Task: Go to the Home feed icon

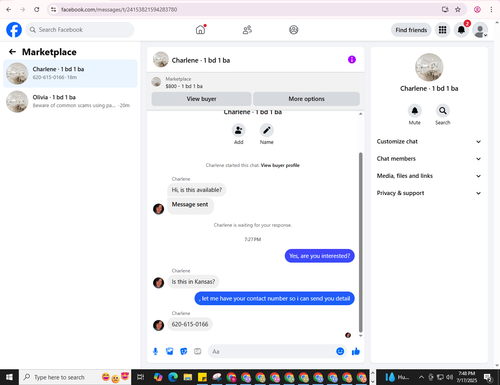Action: tap(200, 30)
